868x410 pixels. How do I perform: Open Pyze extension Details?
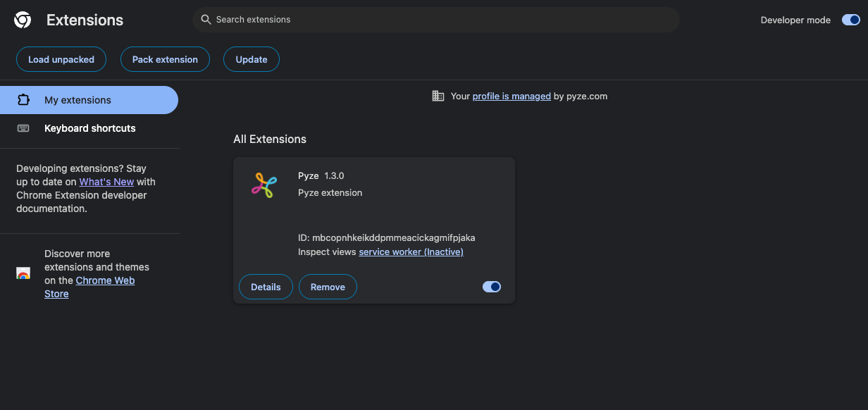[266, 287]
